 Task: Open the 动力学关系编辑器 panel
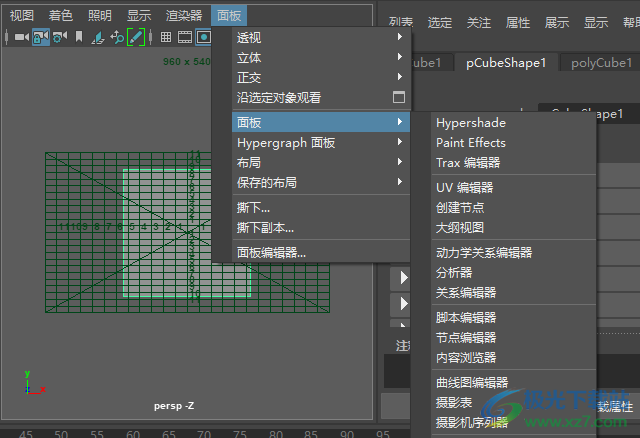[x=513, y=253]
